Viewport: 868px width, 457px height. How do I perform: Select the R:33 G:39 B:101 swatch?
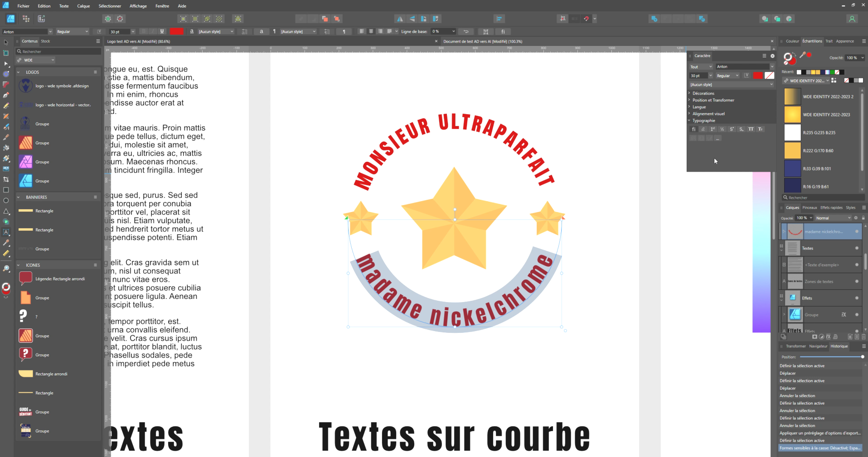click(792, 168)
